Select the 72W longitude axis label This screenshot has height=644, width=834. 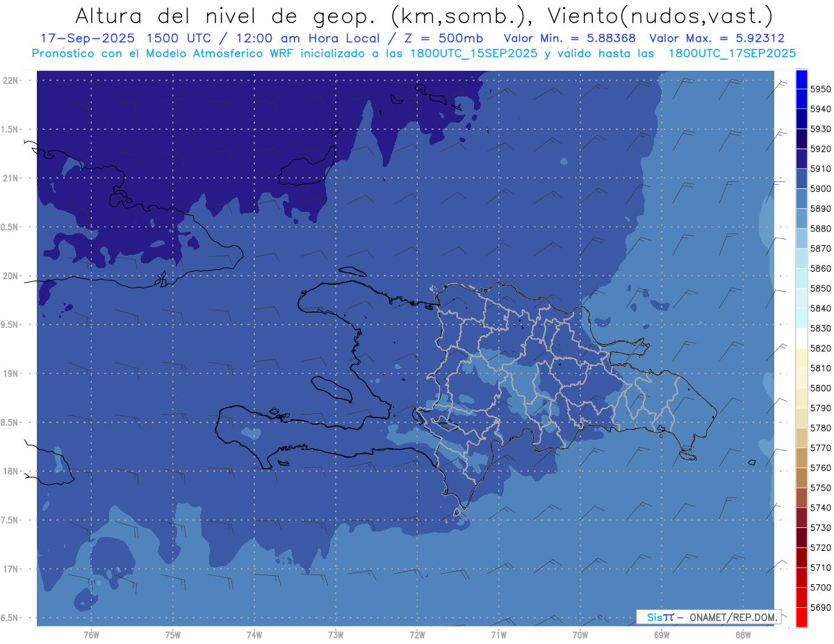coord(417,635)
